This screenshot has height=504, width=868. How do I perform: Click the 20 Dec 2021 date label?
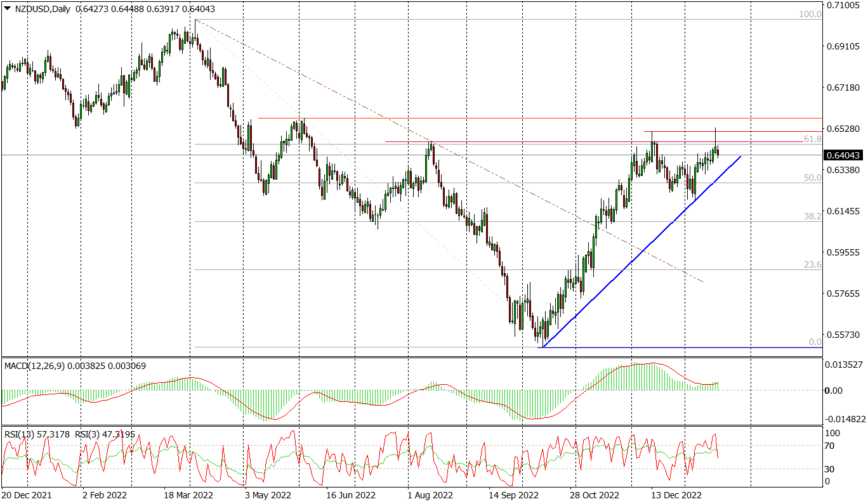[x=27, y=494]
